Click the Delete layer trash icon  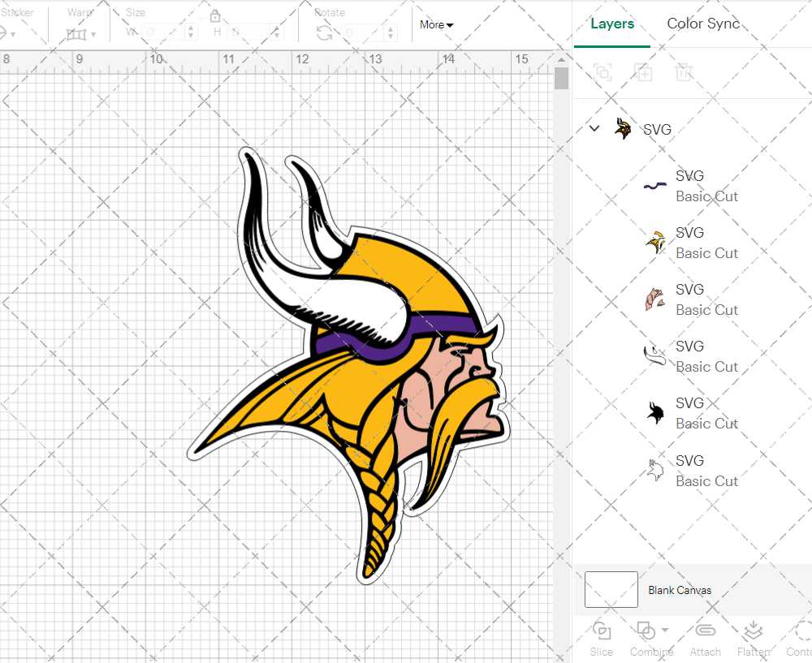click(x=684, y=72)
